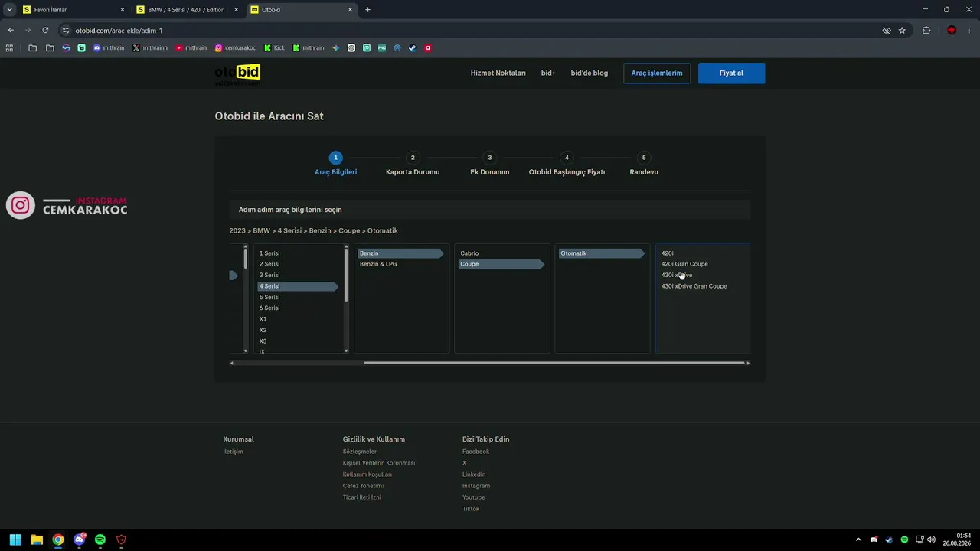Pick the 430i xDrive Gran Coupe model
Image resolution: width=980 pixels, height=551 pixels.
click(694, 286)
